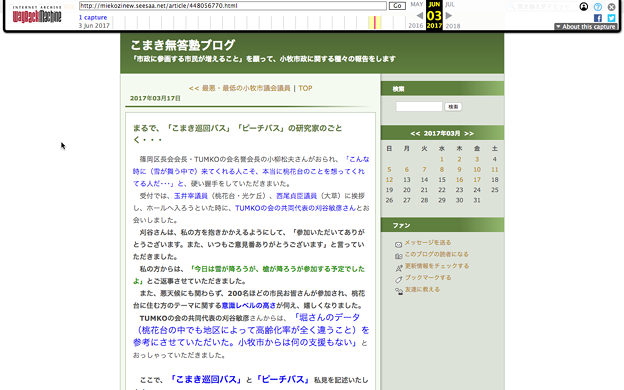Open calendar date 1
The width and height of the screenshot is (624, 390).
click(442, 159)
